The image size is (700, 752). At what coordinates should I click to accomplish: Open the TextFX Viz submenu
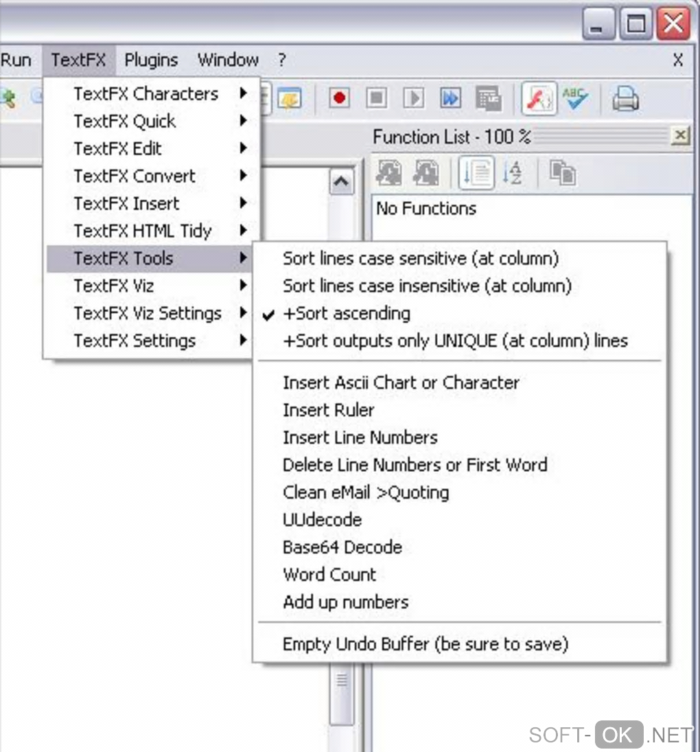pyautogui.click(x=148, y=286)
